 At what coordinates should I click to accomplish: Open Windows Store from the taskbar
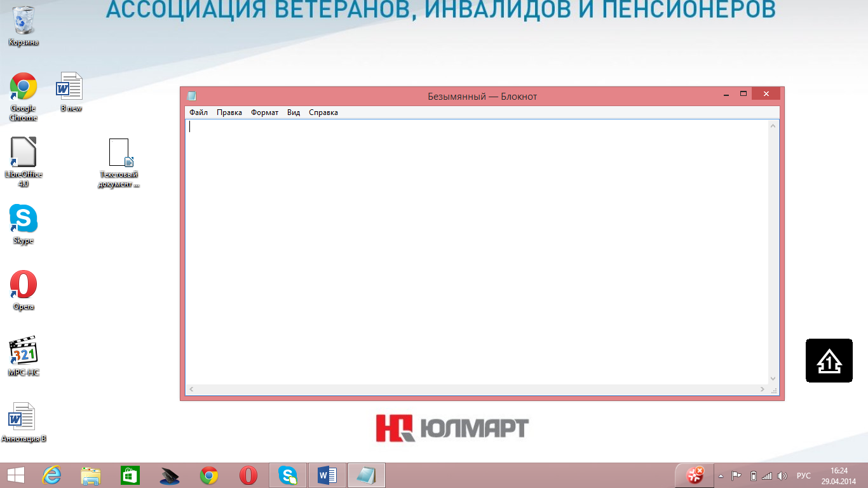pyautogui.click(x=130, y=475)
